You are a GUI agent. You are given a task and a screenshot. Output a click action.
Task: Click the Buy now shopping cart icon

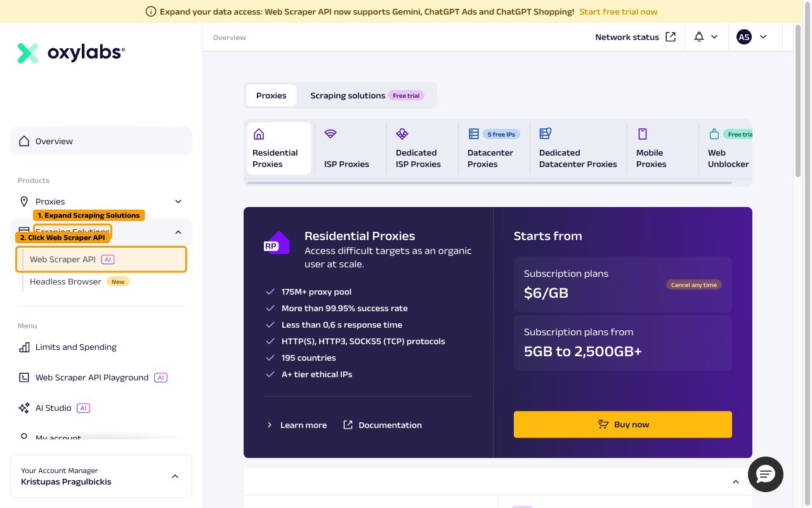coord(603,424)
